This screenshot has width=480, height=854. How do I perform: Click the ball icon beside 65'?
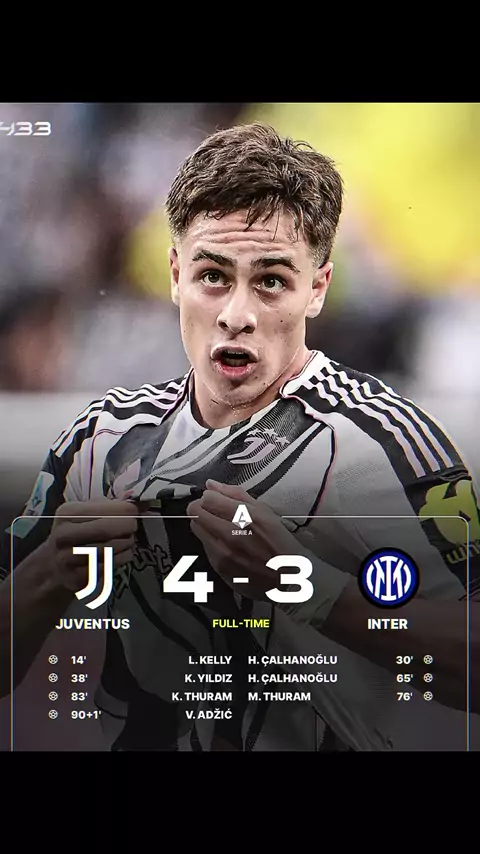[428, 678]
